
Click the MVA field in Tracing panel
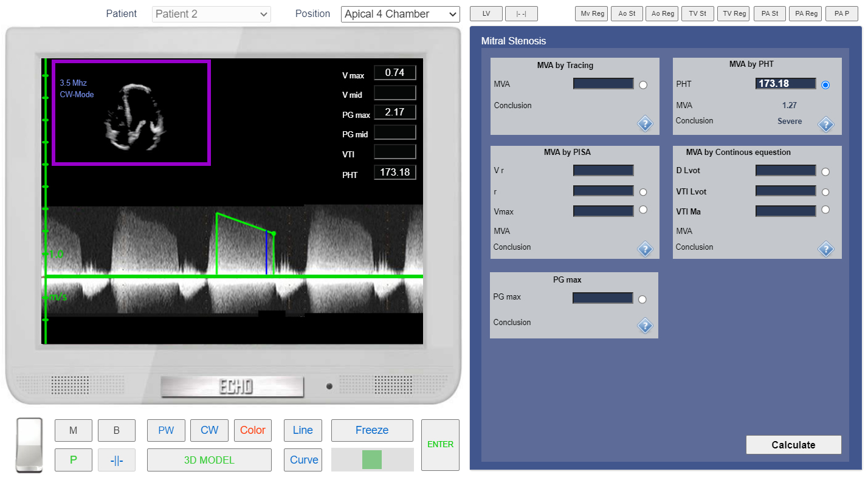[604, 84]
